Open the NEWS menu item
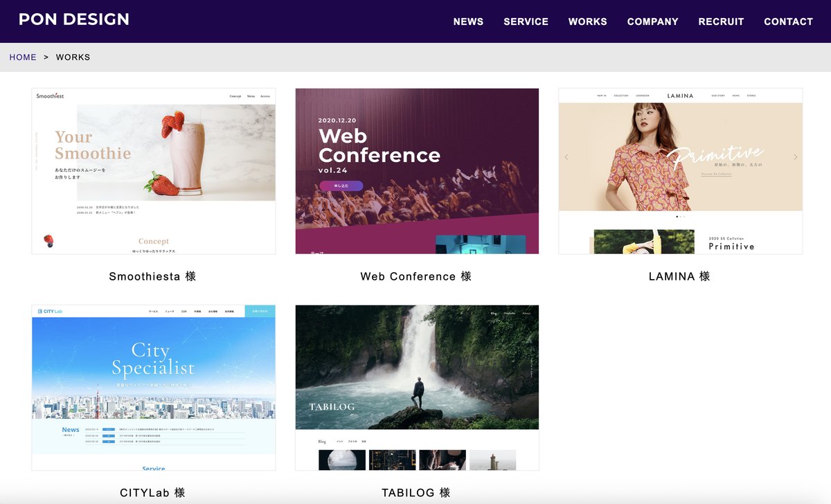 (468, 21)
